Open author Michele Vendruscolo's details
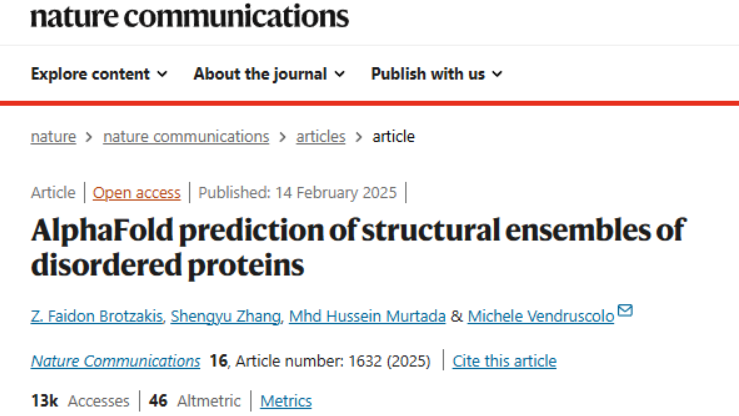Viewport: 739px width, 416px height. pos(541,316)
